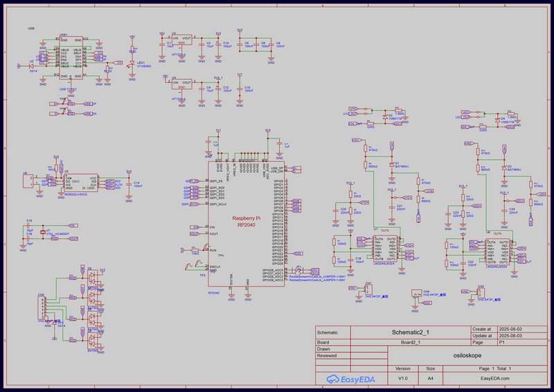Open the EasyEDA.com link in title block
Screen dimensions: 554x392
pos(495,378)
